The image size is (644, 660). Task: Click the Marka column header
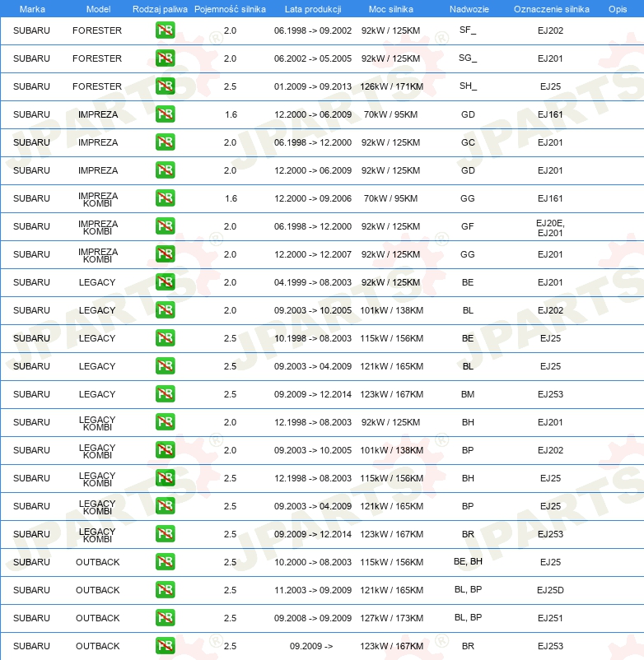32,9
